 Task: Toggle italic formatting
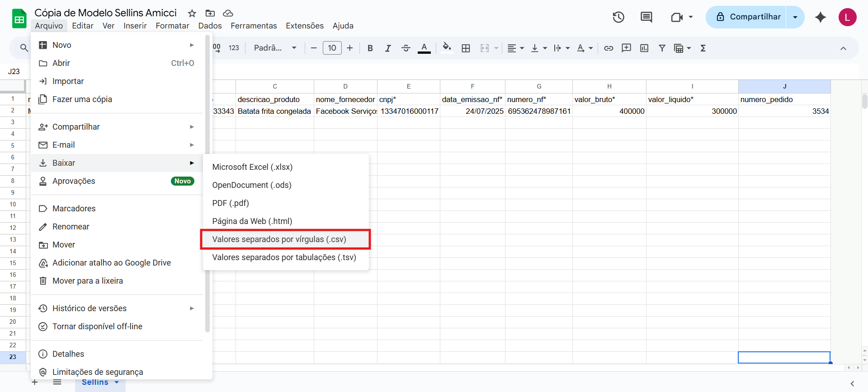387,48
